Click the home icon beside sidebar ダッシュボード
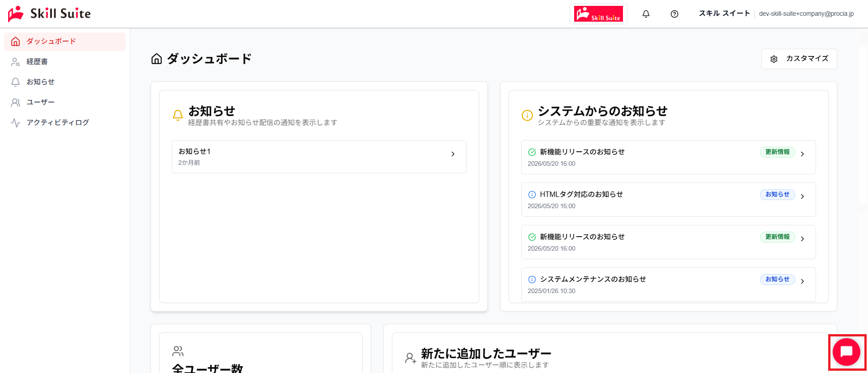This screenshot has width=868, height=373. pos(15,42)
